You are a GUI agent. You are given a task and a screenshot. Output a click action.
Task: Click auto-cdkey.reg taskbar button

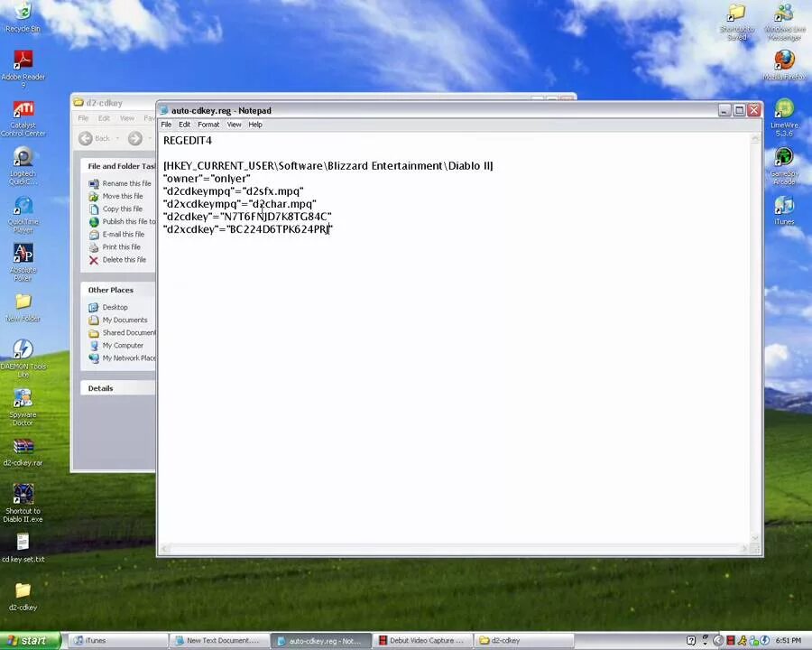320,641
